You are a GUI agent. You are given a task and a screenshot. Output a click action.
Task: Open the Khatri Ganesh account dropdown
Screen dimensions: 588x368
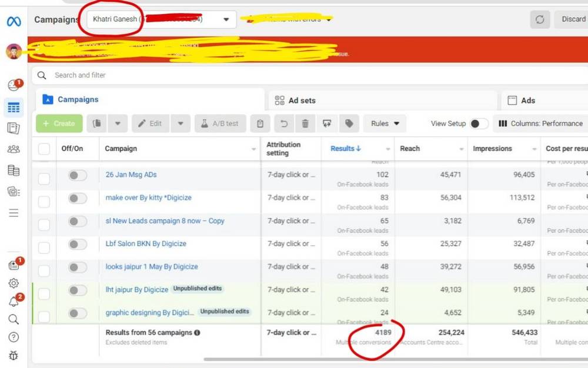click(x=161, y=19)
